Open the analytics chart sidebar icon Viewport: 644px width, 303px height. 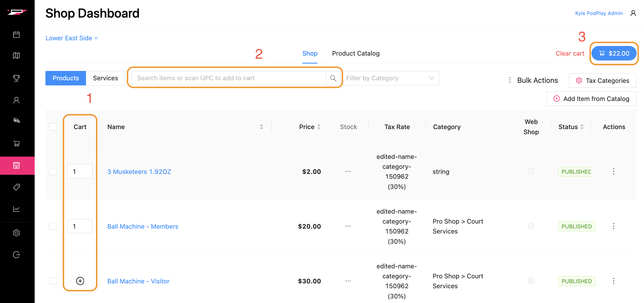coord(16,209)
